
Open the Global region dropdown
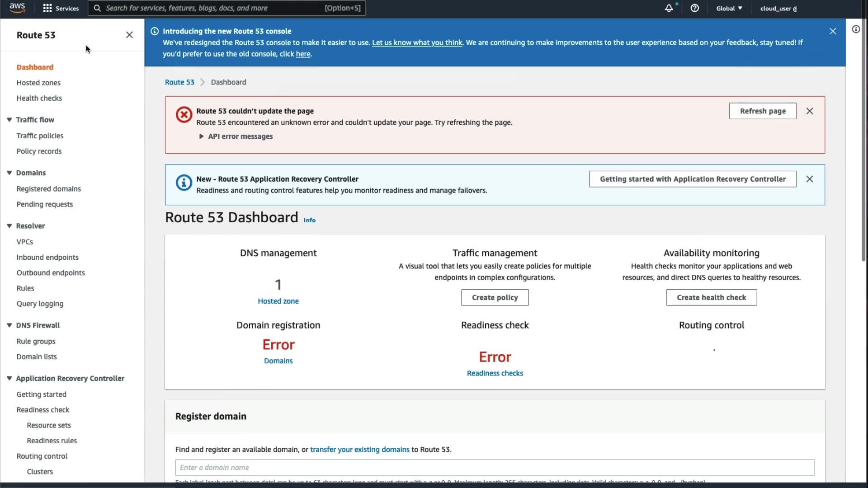[729, 8]
